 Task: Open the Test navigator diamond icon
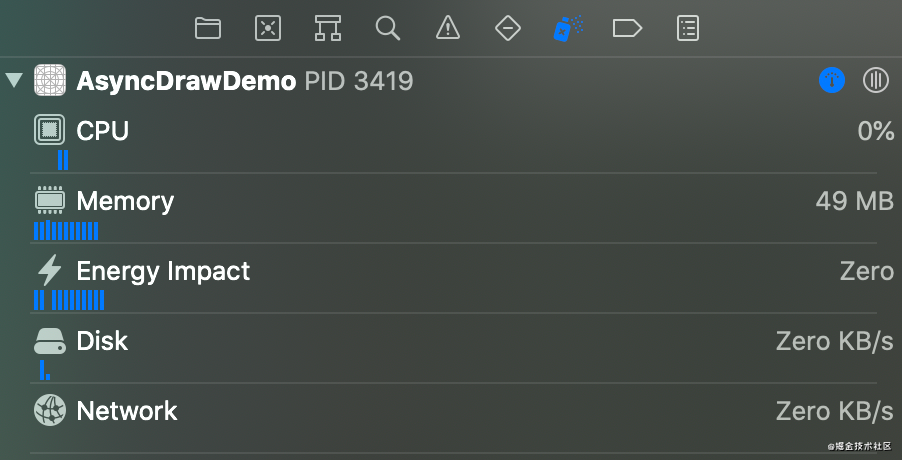coord(508,28)
